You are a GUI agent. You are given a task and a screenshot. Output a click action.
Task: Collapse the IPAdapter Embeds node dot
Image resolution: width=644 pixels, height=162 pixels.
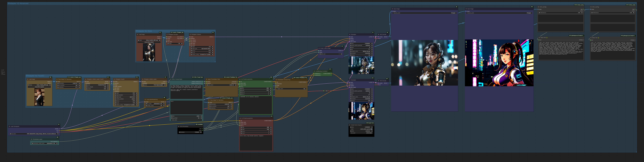(x=190, y=34)
